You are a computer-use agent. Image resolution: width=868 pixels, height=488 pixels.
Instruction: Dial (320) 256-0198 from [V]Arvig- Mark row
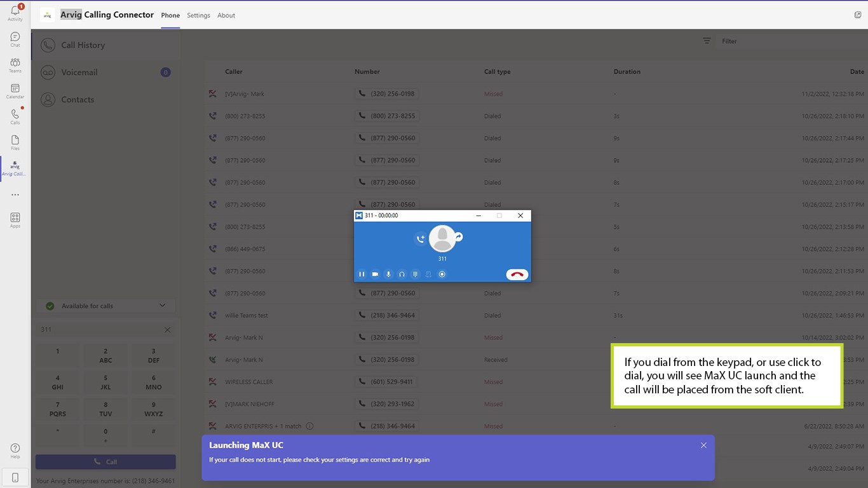click(387, 94)
